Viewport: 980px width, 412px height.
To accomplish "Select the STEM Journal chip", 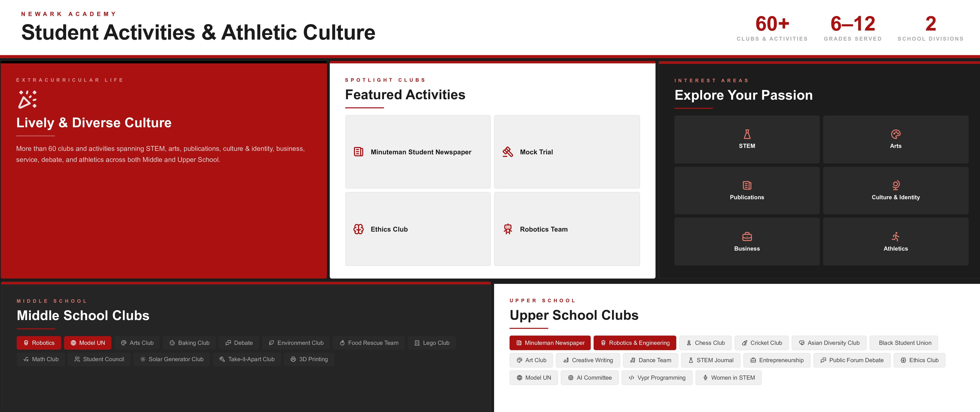I will (711, 360).
